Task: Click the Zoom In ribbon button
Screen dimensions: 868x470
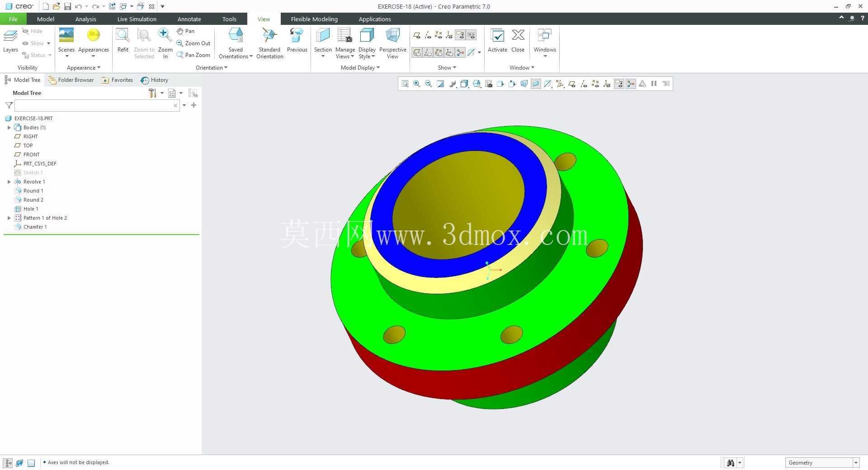Action: [165, 43]
